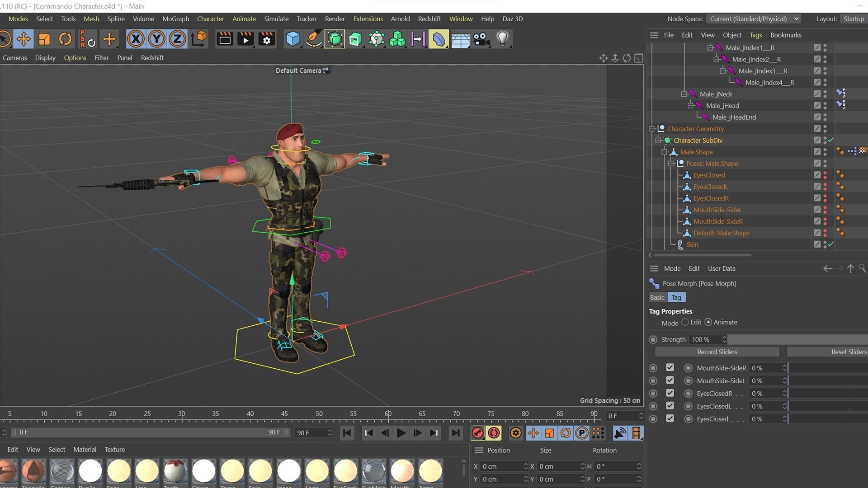Toggle Y-axis lock

(156, 39)
